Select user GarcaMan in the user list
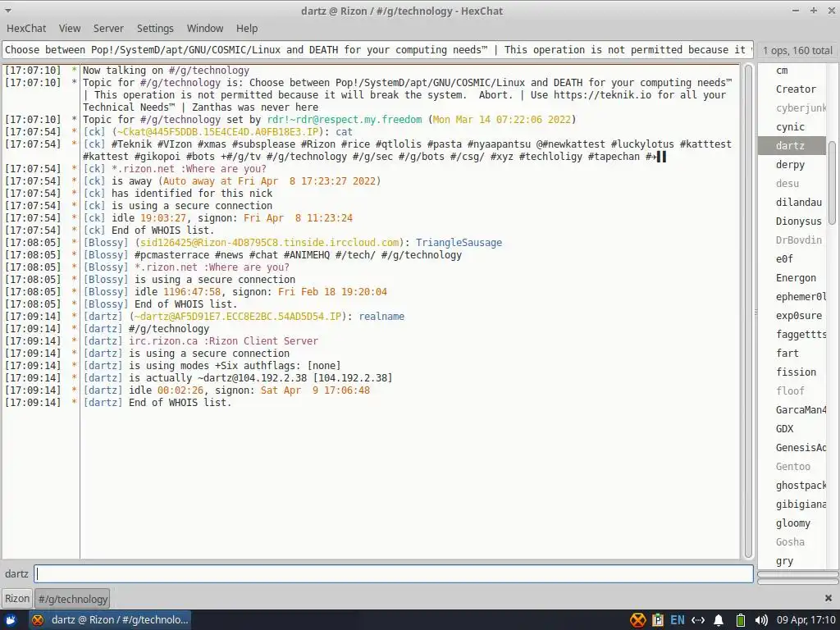Image resolution: width=840 pixels, height=630 pixels. [792, 410]
